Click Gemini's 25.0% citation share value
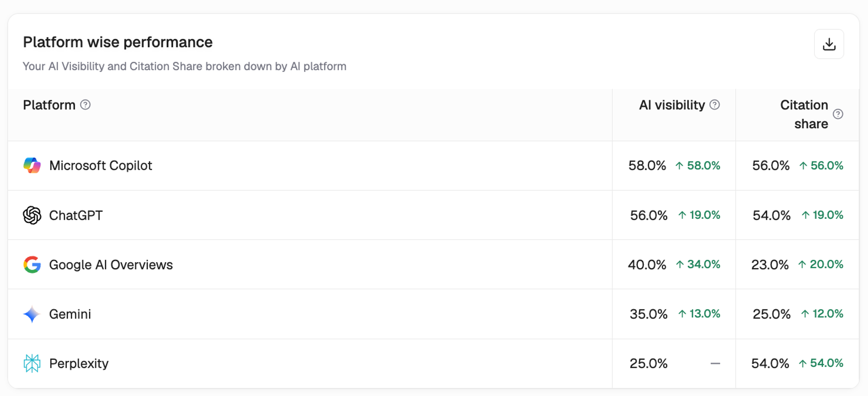This screenshot has height=396, width=868. point(772,314)
